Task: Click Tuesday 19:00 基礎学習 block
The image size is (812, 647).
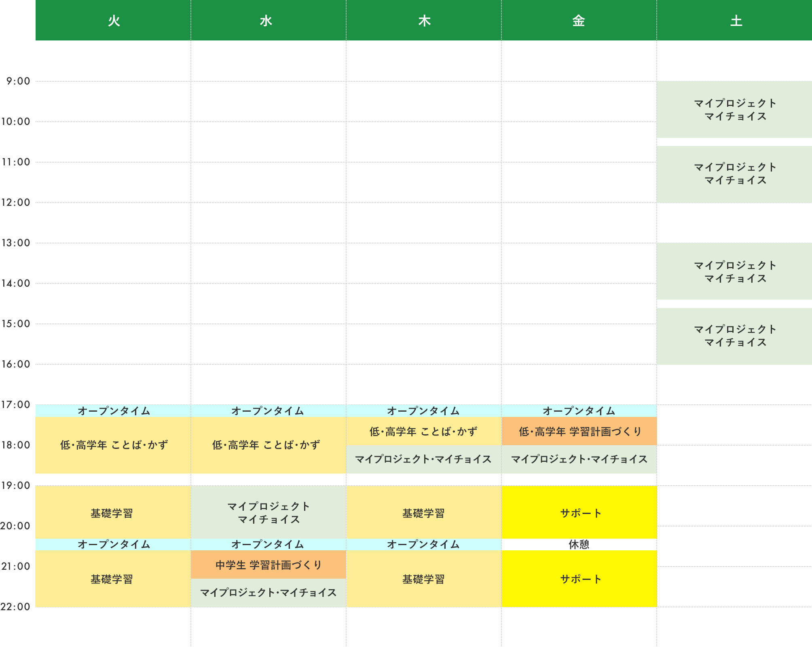Action: (x=112, y=512)
